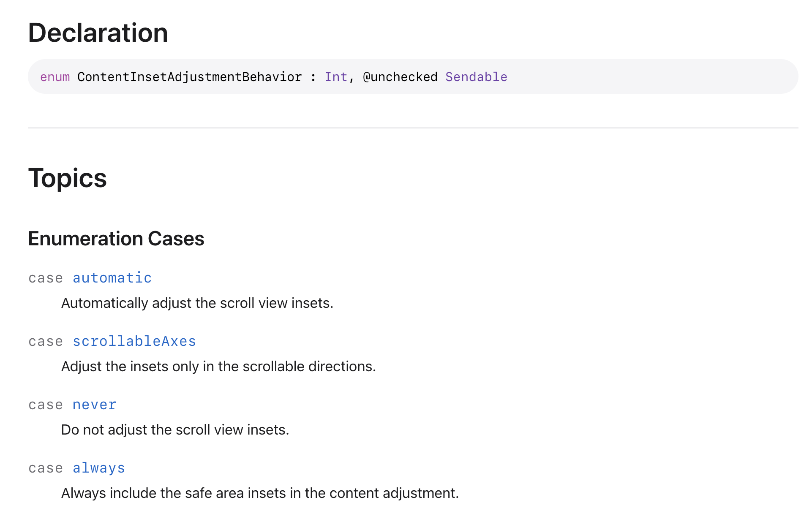The image size is (812, 511).
Task: Click 'Always include the safe area insets' description
Action: point(260,493)
